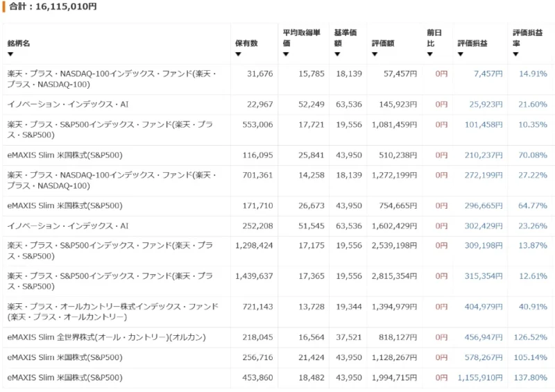Click the 評価額 value 1,994,715円
555x392 pixels.
394,377
